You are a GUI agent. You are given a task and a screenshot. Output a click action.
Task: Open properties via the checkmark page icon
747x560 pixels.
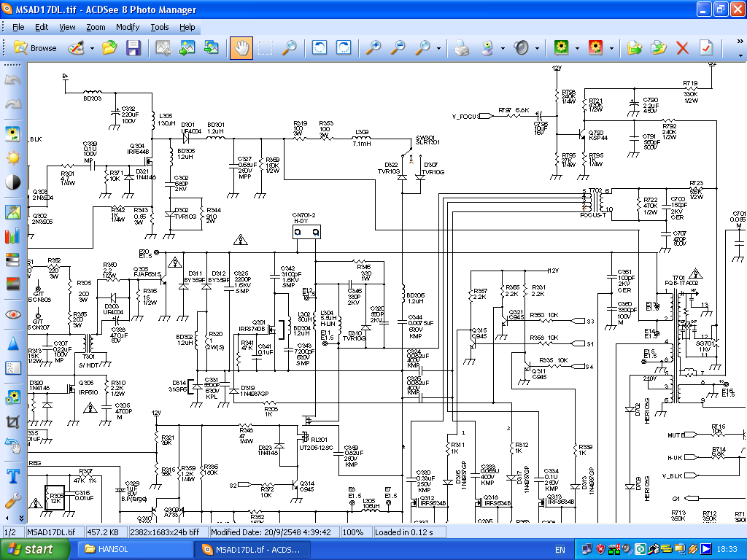click(706, 48)
